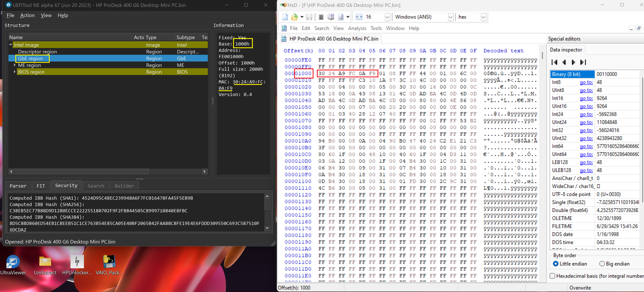
Task: Click the Open file folder icon
Action: coord(294,17)
